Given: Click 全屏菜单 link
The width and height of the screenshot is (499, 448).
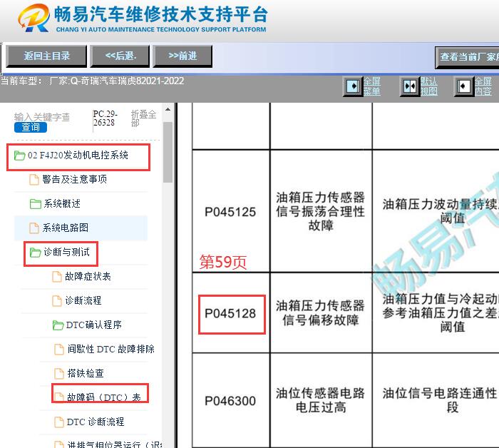Looking at the screenshot, I should 372,86.
